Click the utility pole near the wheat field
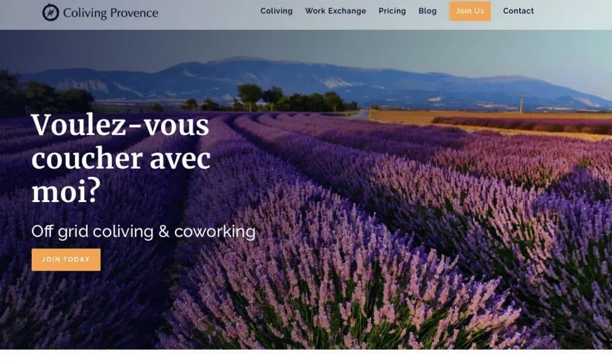This screenshot has height=364, width=612. 521,105
